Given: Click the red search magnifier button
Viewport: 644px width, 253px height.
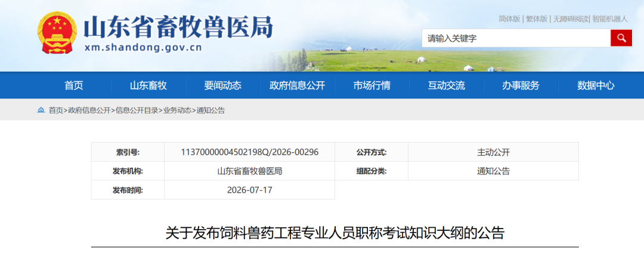Looking at the screenshot, I should (x=621, y=38).
